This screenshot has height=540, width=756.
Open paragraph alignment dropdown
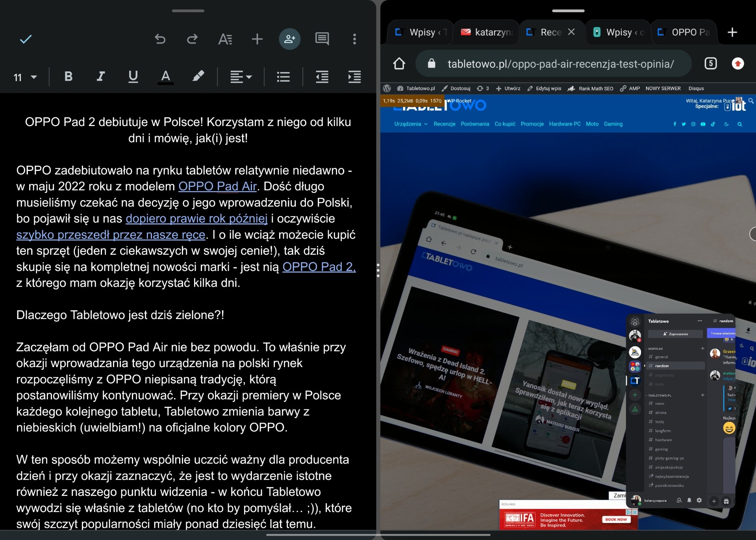pos(241,77)
